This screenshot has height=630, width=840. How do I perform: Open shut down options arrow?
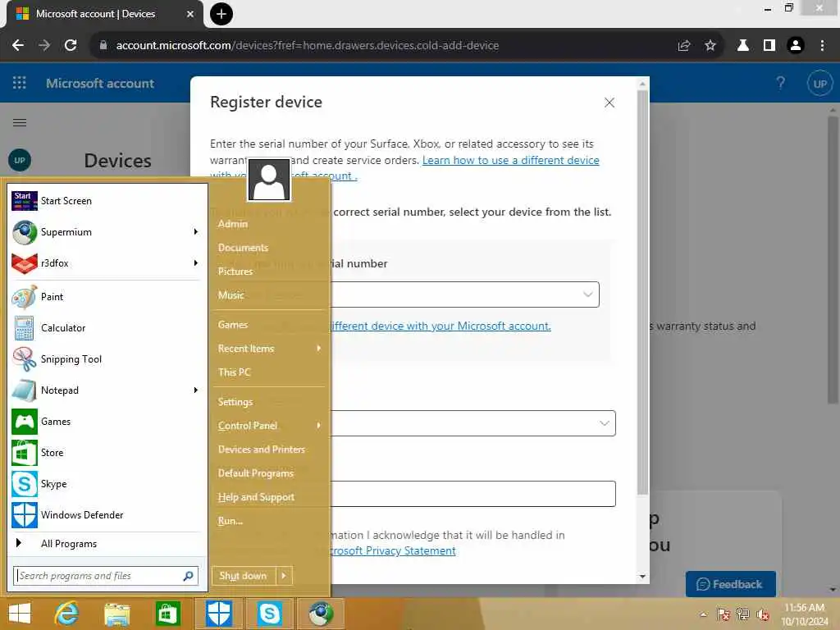click(x=284, y=576)
